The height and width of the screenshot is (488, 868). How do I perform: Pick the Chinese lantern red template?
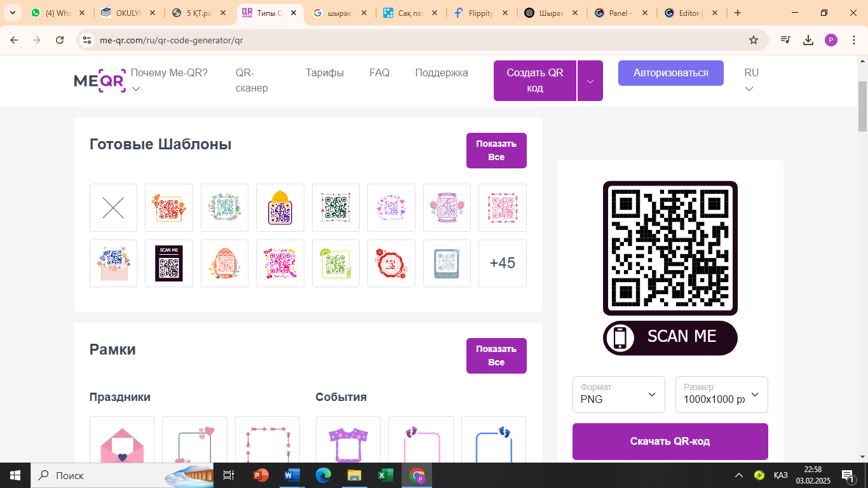pos(169,208)
